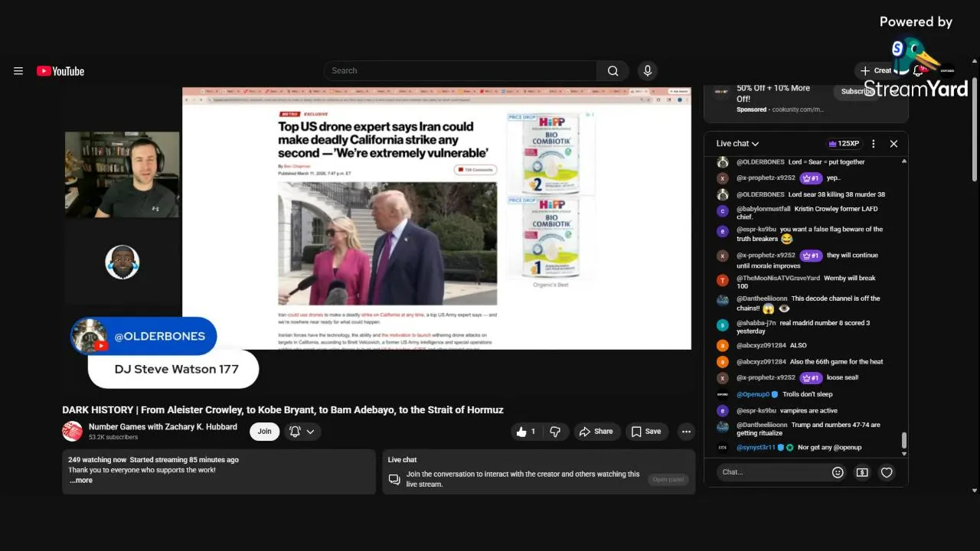Open the cookunity.com sponsored link
This screenshot has width=980, height=551.
pyautogui.click(x=796, y=109)
